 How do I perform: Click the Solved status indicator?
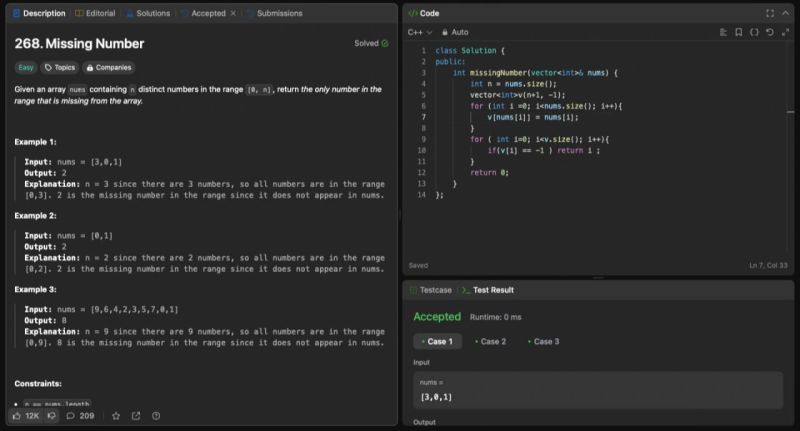[371, 43]
